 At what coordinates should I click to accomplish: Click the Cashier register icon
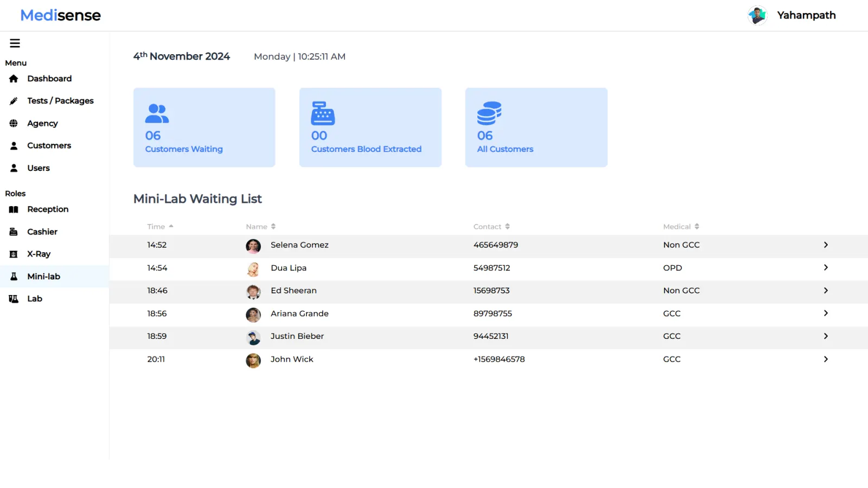[14, 232]
